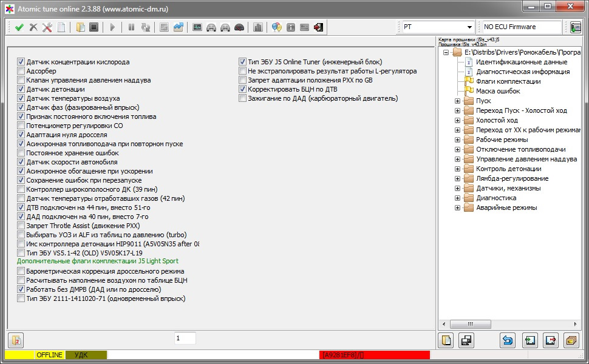Uncheck Датчик детонации checkbox
The width and height of the screenshot is (589, 364).
[x=21, y=89]
